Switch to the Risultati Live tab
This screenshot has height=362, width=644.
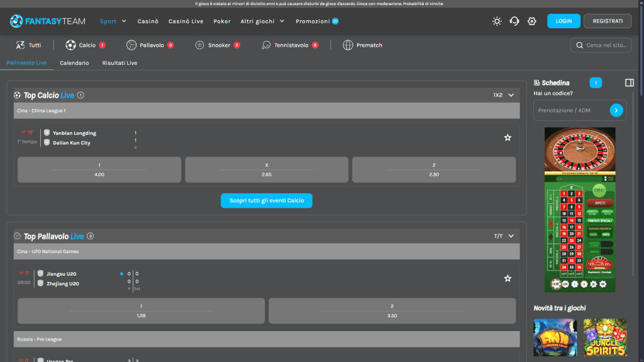pos(119,63)
